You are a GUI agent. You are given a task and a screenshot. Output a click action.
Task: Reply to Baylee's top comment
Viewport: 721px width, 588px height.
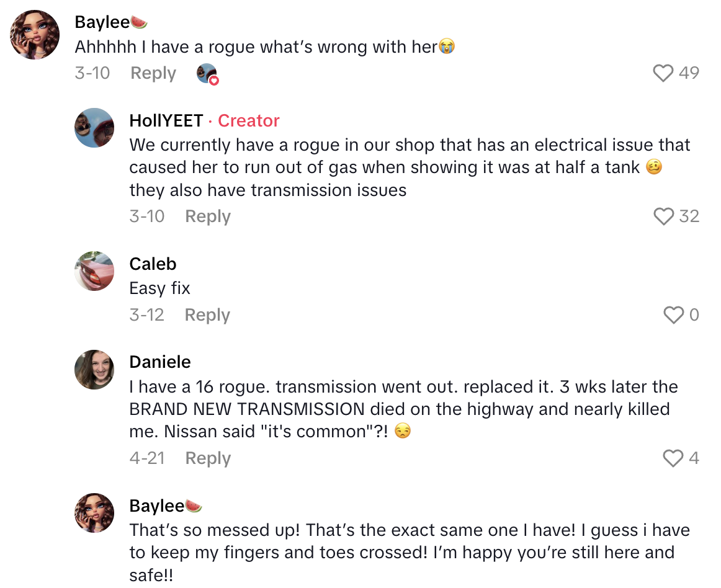(x=153, y=73)
